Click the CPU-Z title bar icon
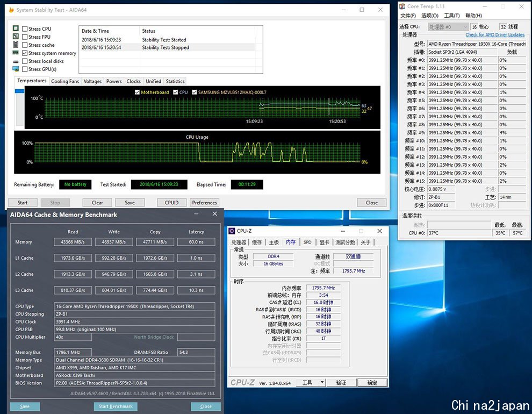The width and height of the screenshot is (532, 414). point(232,231)
